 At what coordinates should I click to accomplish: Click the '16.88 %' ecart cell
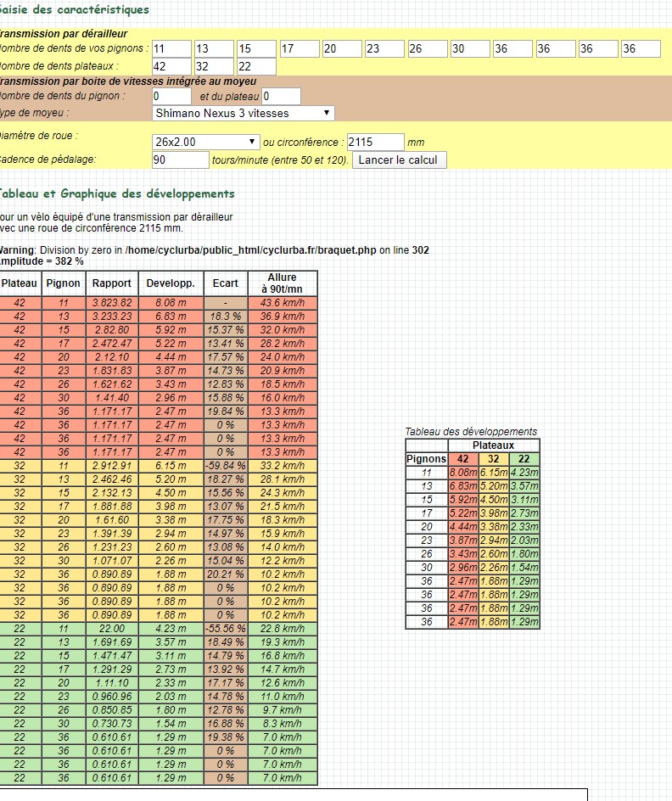coord(226,724)
